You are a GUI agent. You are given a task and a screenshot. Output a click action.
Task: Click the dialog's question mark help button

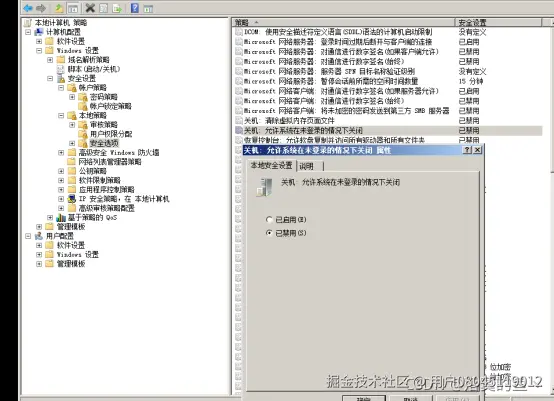467,150
